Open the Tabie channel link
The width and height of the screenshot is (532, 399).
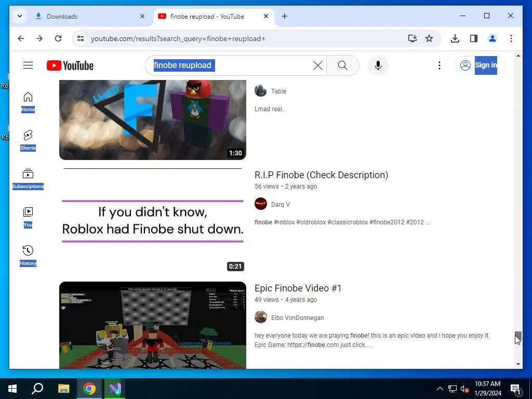pos(278,91)
